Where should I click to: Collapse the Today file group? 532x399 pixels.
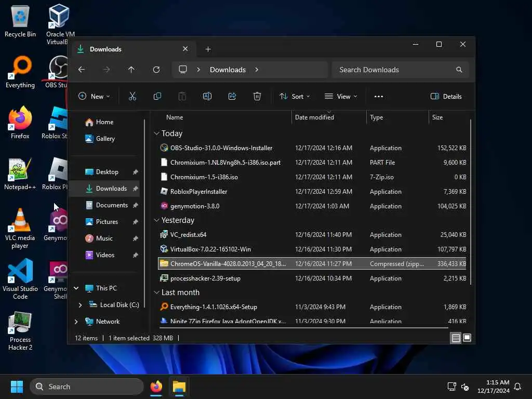(x=156, y=134)
